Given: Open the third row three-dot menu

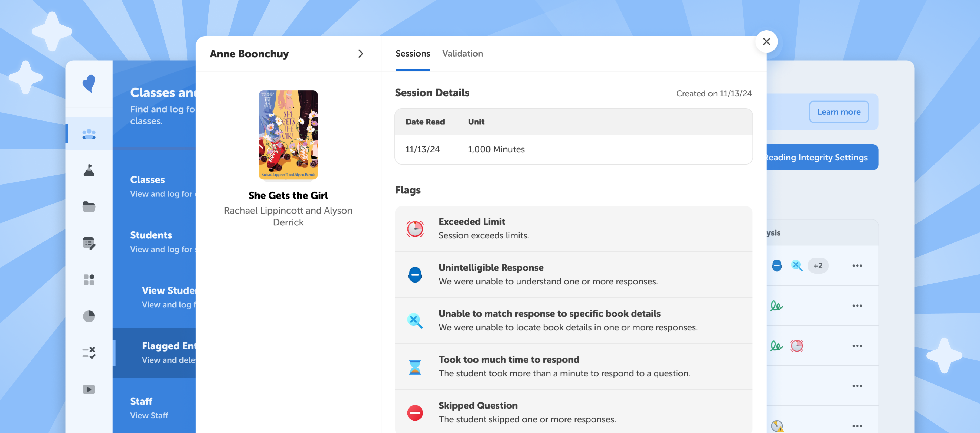Looking at the screenshot, I should point(857,346).
